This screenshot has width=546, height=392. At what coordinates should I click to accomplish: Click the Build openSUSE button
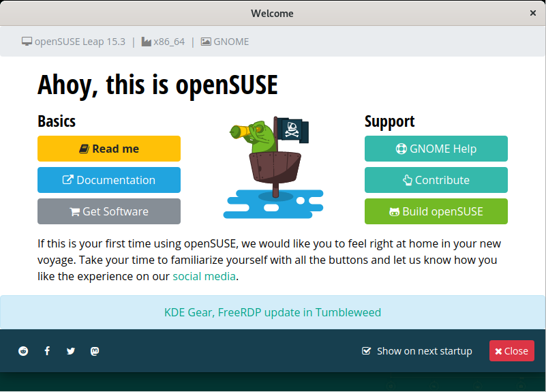436,211
